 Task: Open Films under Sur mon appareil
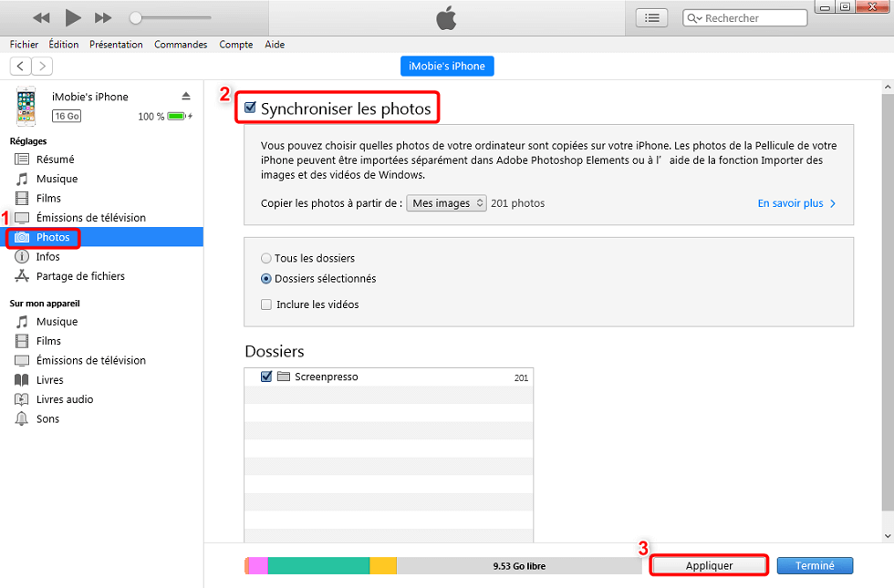(48, 341)
